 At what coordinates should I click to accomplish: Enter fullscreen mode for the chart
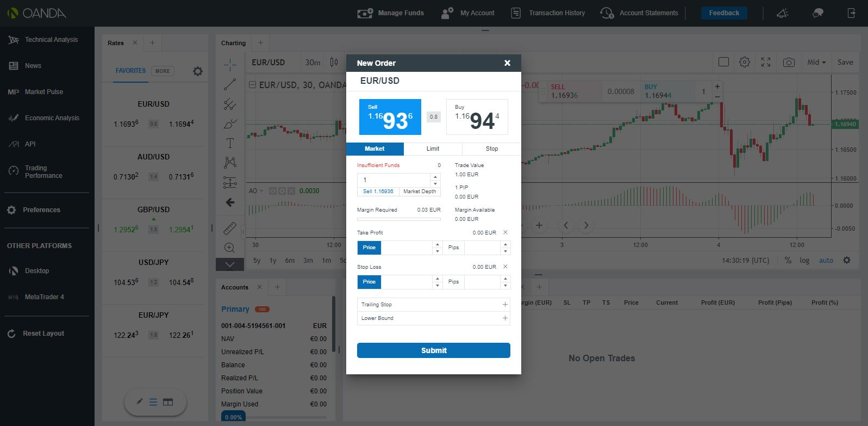click(766, 63)
